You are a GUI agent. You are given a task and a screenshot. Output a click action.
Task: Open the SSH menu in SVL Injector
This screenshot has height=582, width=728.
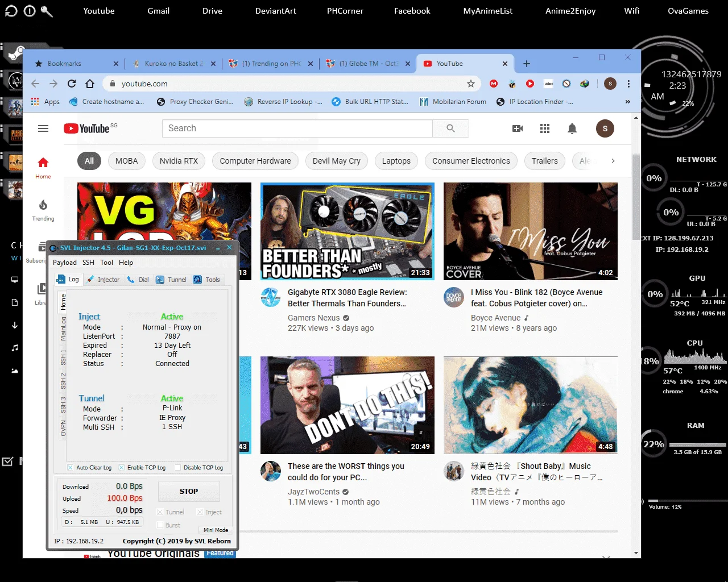[88, 263]
